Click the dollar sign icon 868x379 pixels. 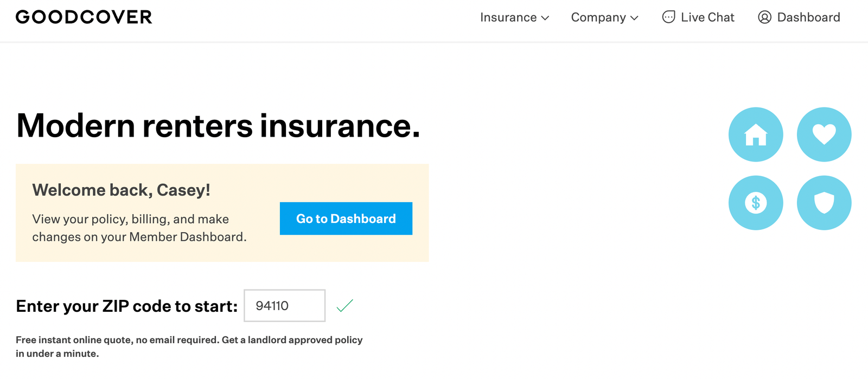pyautogui.click(x=756, y=202)
